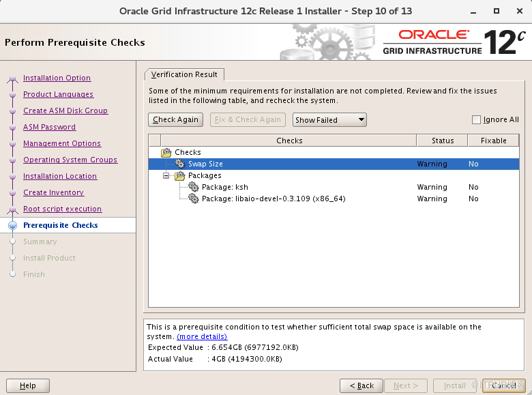Go to Operating System Groups step

70,160
